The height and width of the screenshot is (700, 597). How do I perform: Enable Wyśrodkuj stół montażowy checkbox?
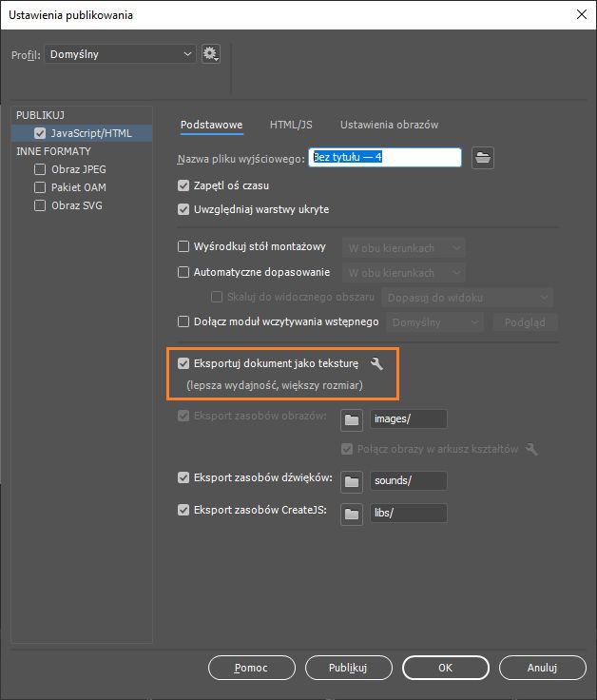[x=184, y=246]
